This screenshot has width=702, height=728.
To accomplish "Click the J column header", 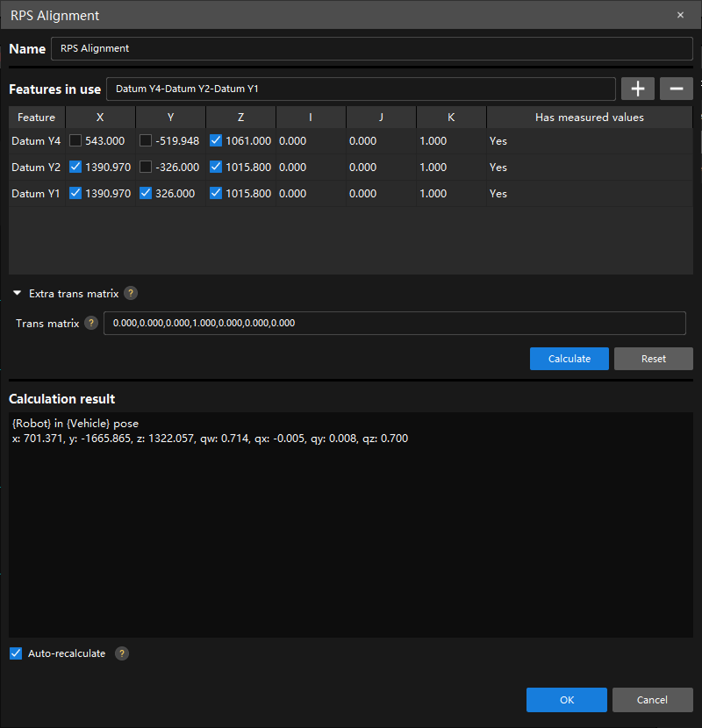I will (x=381, y=118).
